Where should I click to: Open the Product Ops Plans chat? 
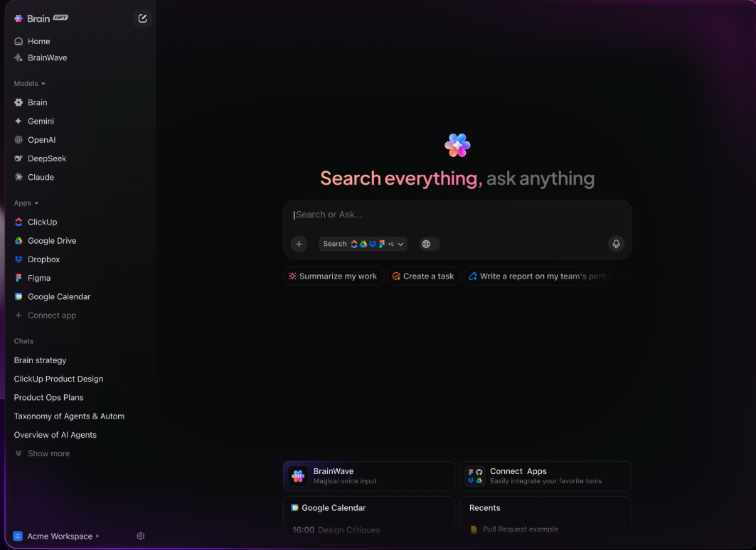[48, 397]
